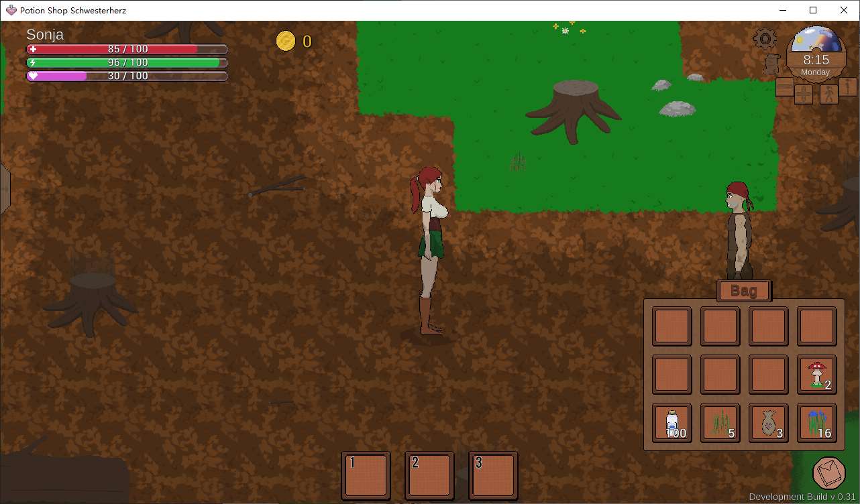
Task: Open the wooden menu bars button
Action: (x=784, y=88)
